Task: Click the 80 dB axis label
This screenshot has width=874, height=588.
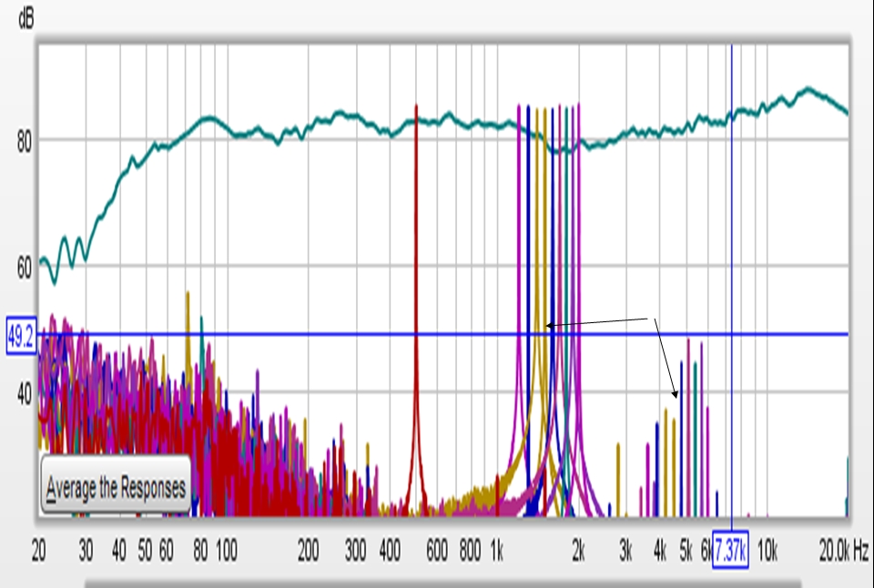Action: (x=25, y=142)
